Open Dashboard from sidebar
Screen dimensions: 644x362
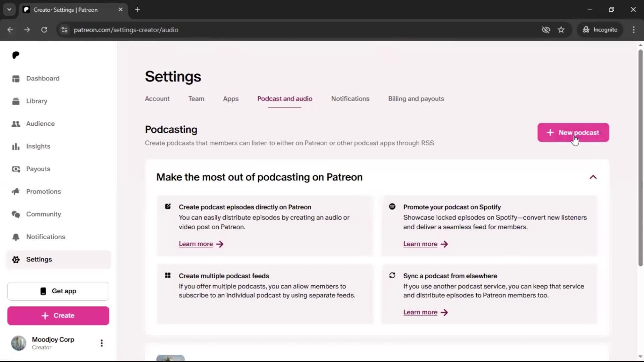[43, 78]
